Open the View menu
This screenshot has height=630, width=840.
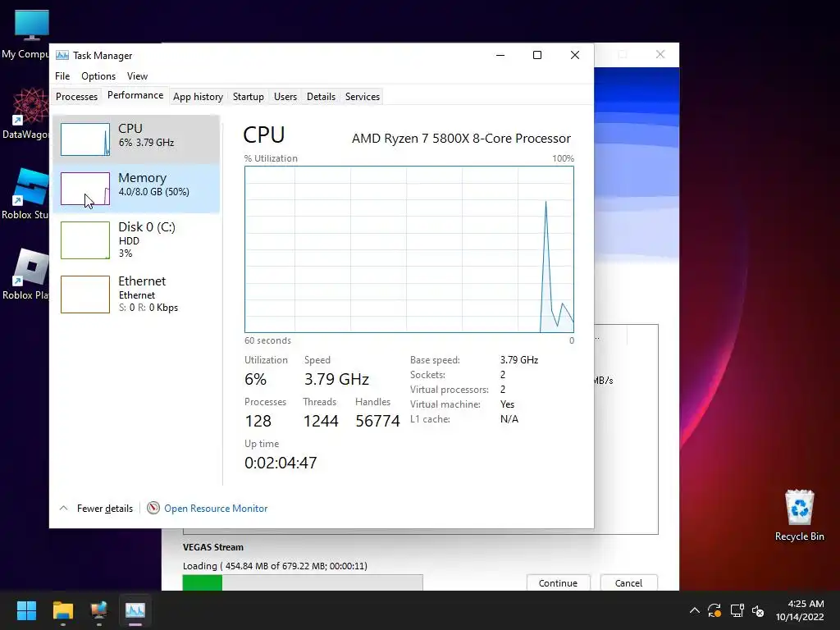coord(137,76)
